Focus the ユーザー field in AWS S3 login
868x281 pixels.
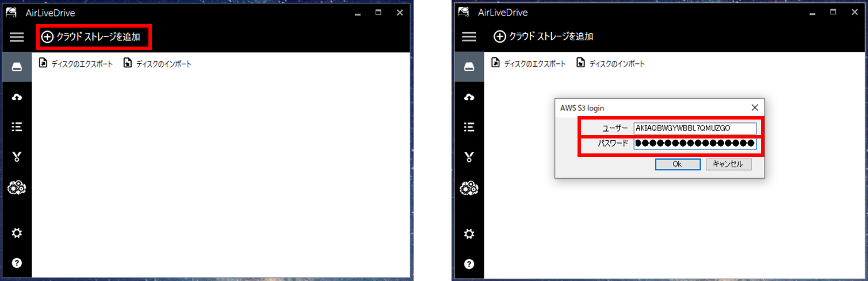pyautogui.click(x=695, y=128)
